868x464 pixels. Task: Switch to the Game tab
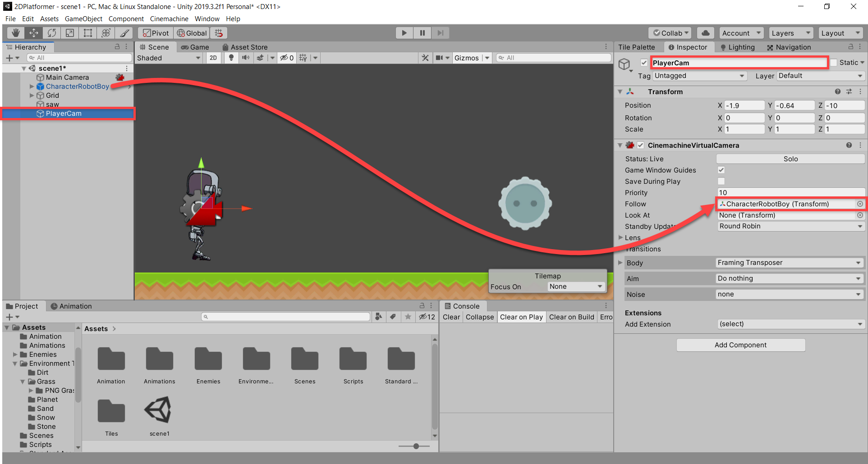pos(195,47)
